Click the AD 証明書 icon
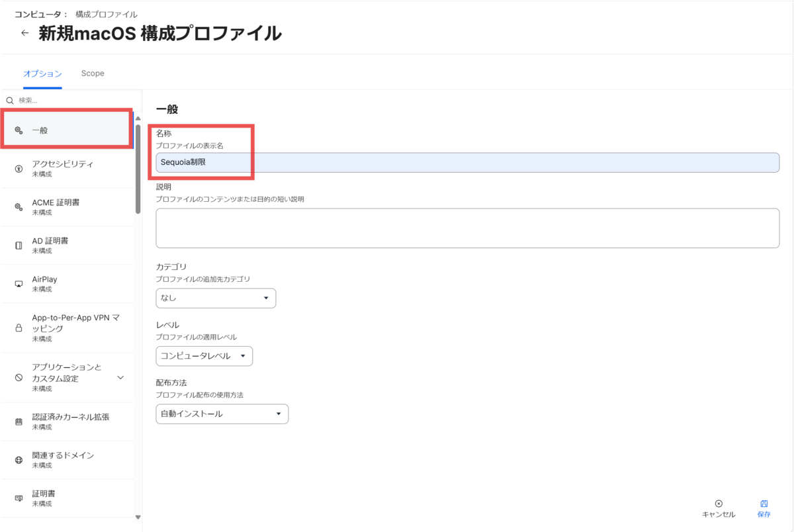794x532 pixels. [19, 245]
